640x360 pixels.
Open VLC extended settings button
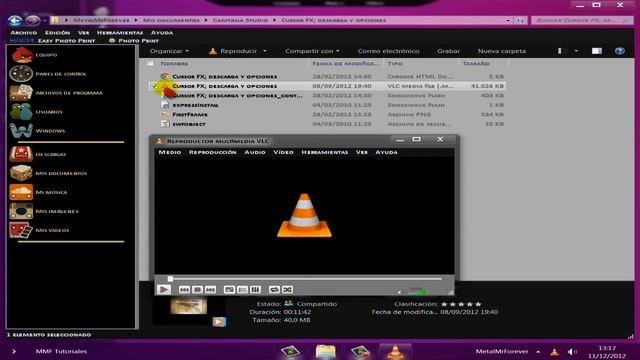click(256, 289)
